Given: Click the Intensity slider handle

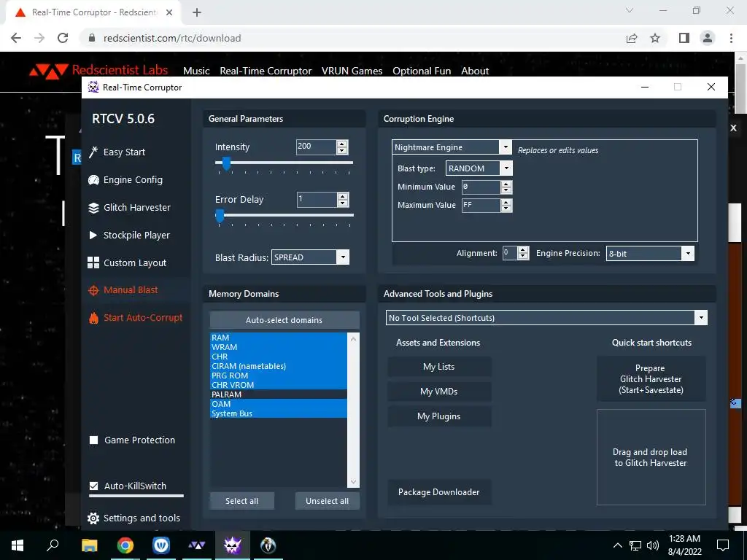Looking at the screenshot, I should point(226,163).
